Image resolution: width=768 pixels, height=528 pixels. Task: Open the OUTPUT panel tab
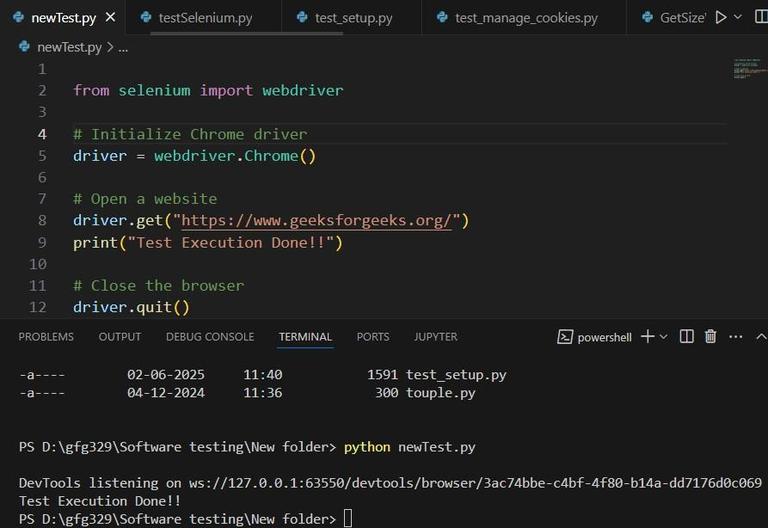[x=120, y=336]
